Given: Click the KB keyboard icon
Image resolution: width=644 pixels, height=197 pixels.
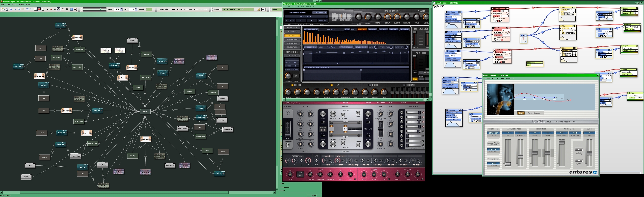Looking at the screenshot, I should 263,10.
